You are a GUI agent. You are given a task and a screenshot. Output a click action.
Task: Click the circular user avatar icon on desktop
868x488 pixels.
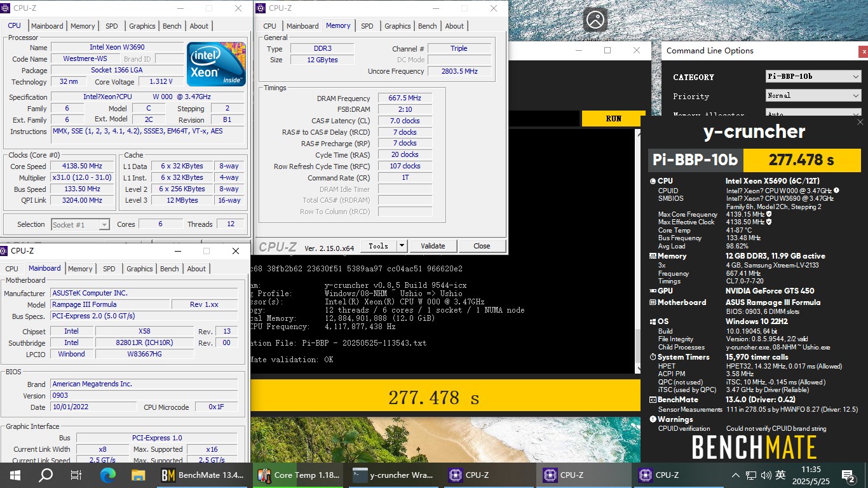click(595, 20)
